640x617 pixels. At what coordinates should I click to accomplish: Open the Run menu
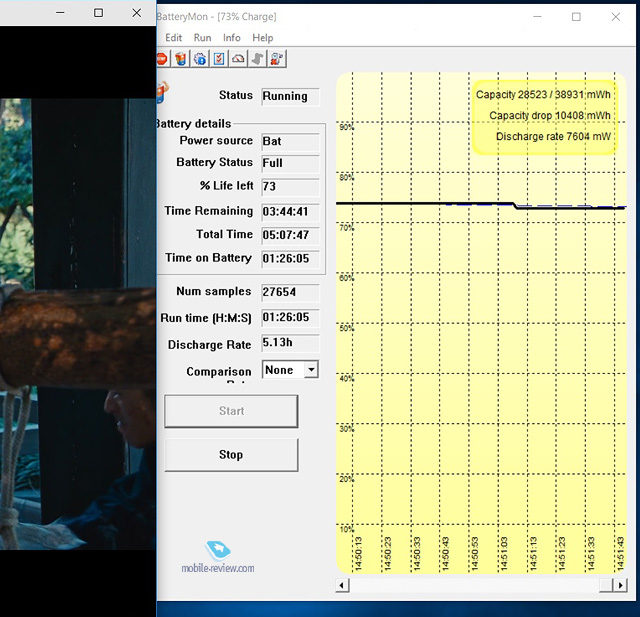[202, 38]
